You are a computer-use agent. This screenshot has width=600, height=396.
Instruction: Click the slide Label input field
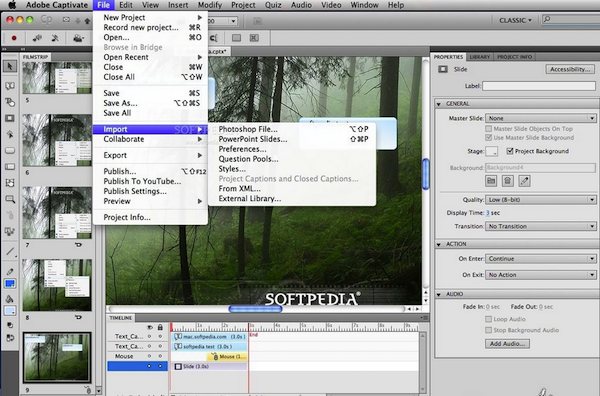pyautogui.click(x=539, y=86)
